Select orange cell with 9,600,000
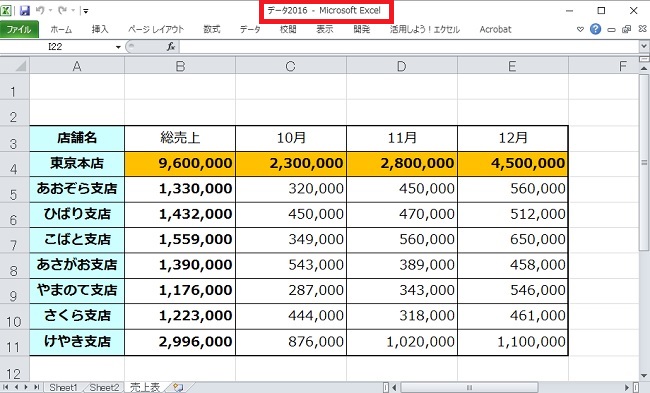Screen dimensions: 650x393 (180, 164)
